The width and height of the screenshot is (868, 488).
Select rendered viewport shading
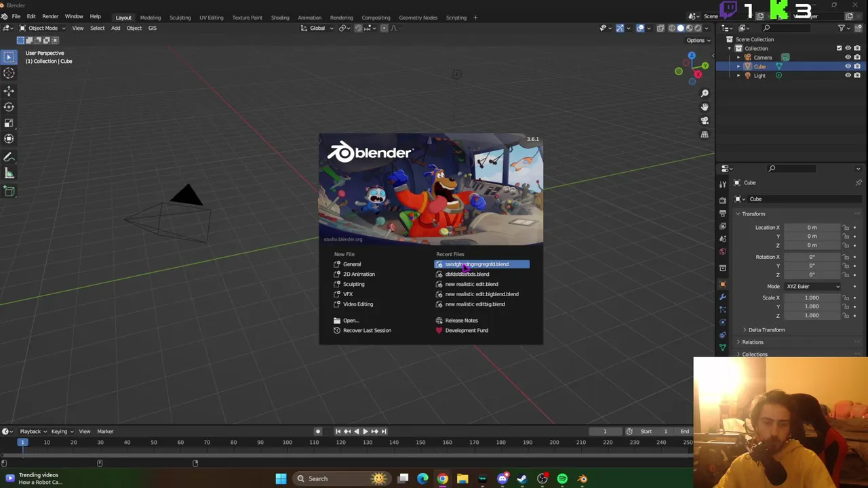pos(698,28)
